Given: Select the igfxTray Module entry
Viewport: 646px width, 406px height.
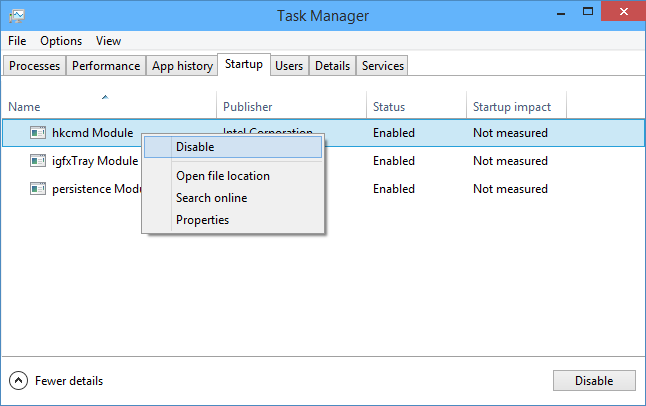Looking at the screenshot, I should coord(95,161).
